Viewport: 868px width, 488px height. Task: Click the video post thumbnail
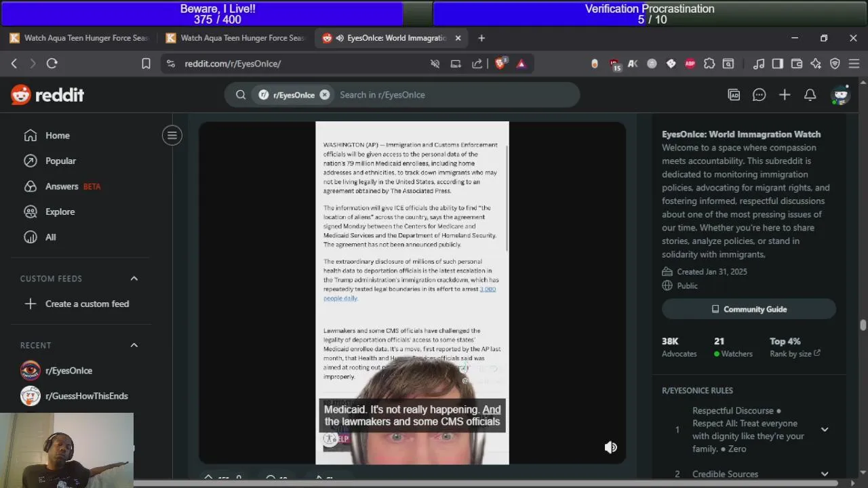(x=412, y=293)
